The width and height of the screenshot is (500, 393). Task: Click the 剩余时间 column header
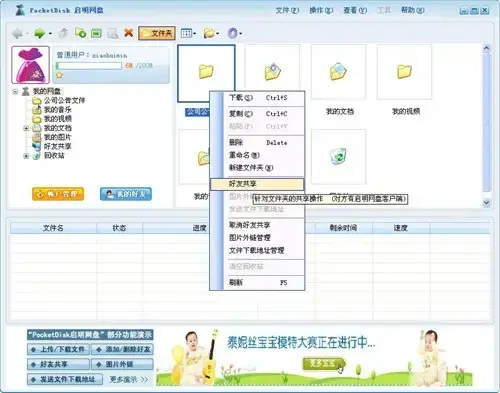coord(343,228)
